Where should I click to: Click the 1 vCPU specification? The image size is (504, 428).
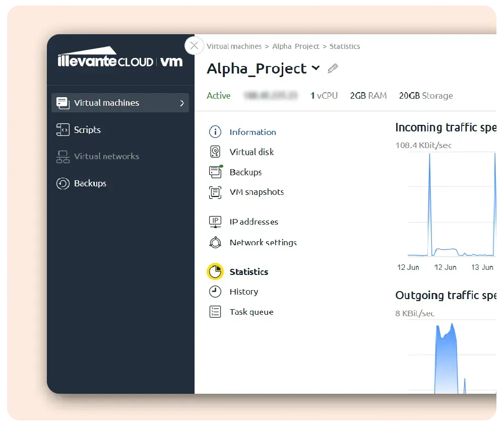[324, 96]
